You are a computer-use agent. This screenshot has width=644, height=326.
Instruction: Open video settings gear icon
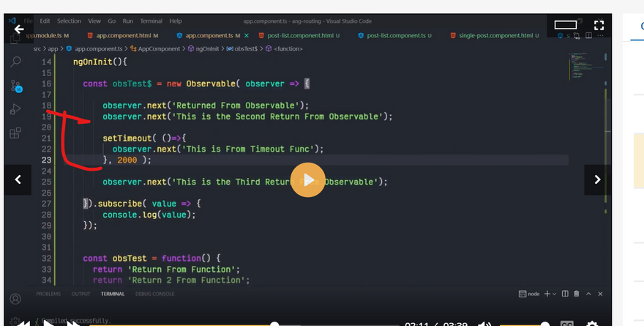[x=592, y=324]
